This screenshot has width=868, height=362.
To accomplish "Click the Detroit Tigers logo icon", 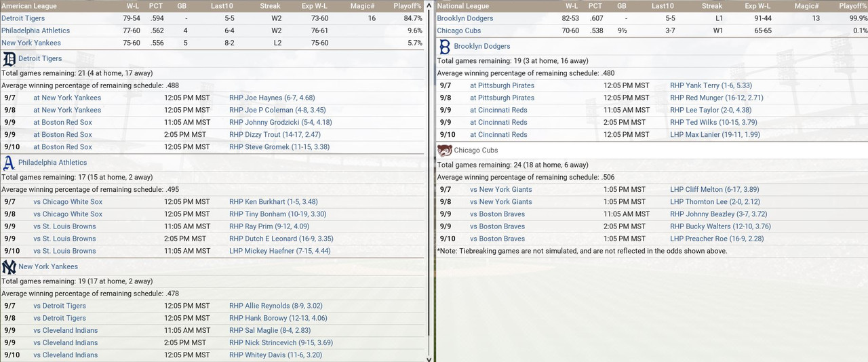I will (9, 58).
